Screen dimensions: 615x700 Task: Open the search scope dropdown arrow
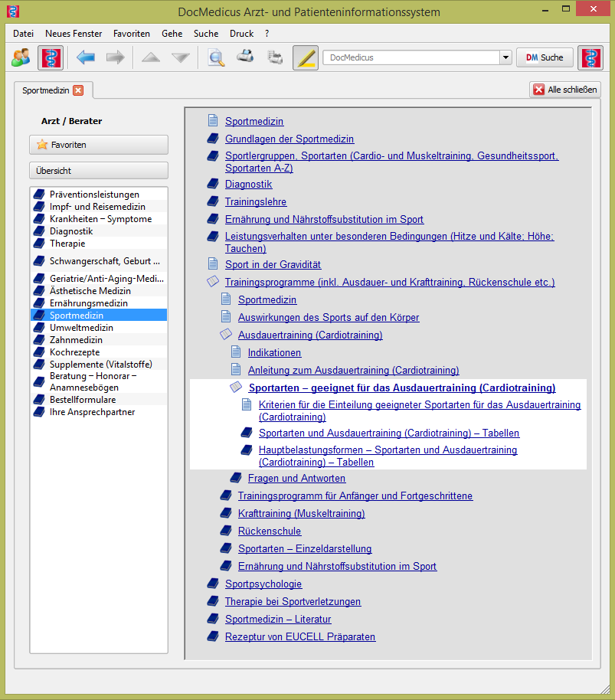coord(505,57)
